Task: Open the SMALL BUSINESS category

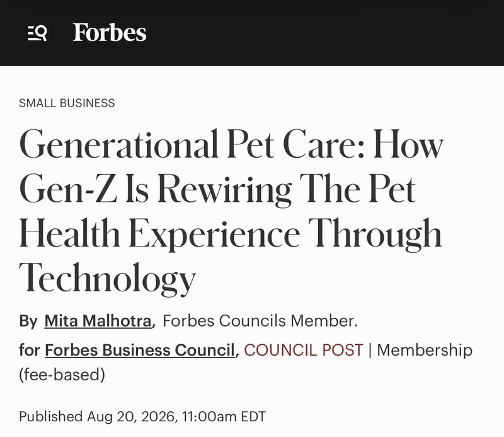Action: pos(67,103)
